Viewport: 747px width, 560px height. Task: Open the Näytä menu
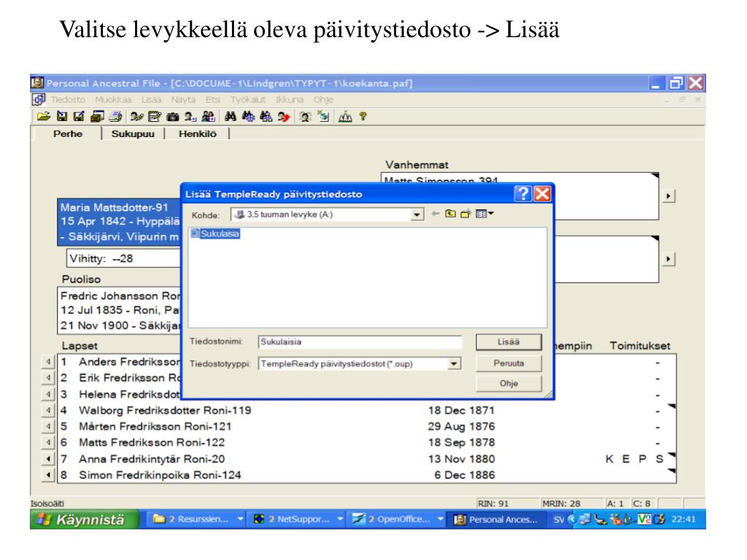click(183, 99)
